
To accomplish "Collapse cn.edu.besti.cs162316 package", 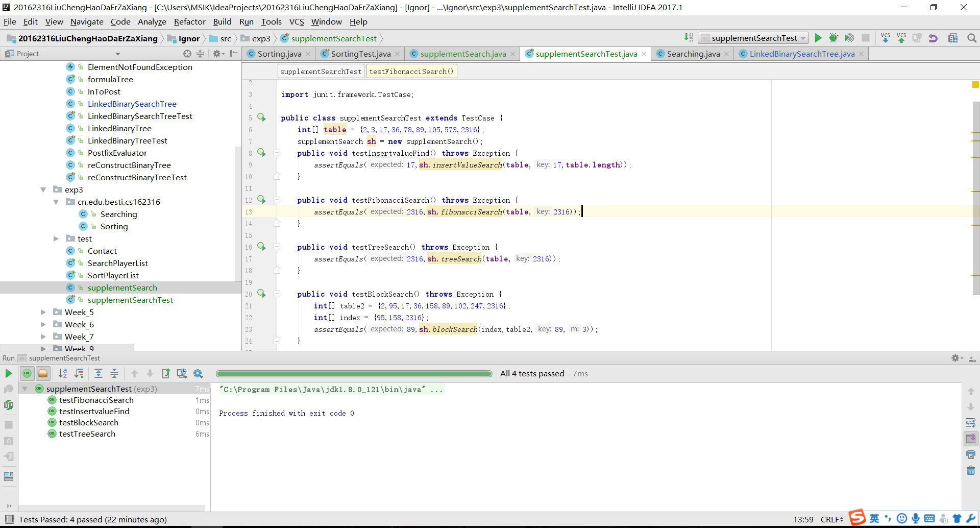I will click(x=56, y=202).
